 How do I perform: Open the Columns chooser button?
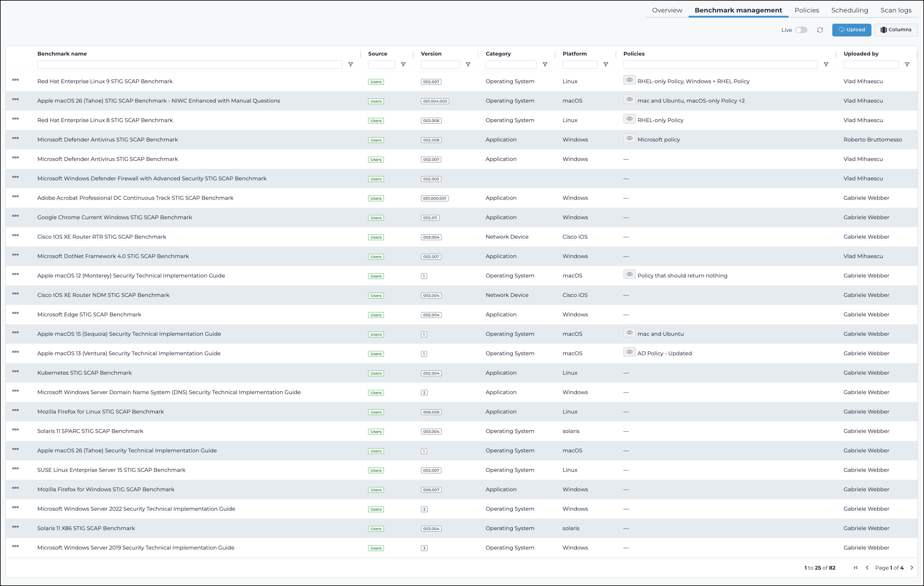point(896,30)
